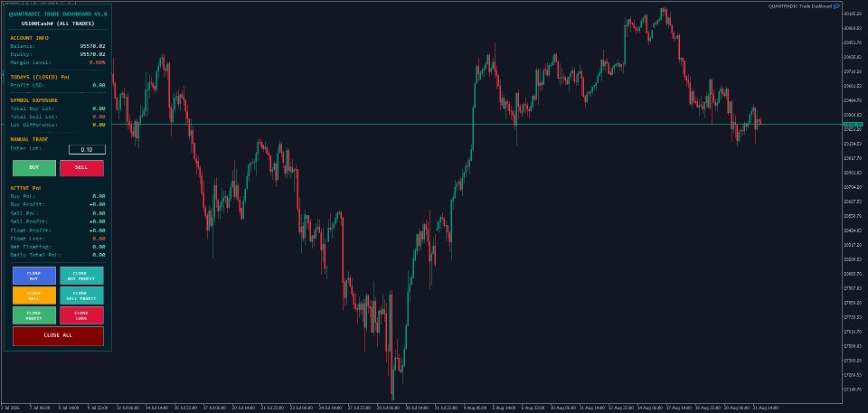Image resolution: width=868 pixels, height=413 pixels.
Task: Click the Margin Level value 0.00%
Action: pos(98,62)
